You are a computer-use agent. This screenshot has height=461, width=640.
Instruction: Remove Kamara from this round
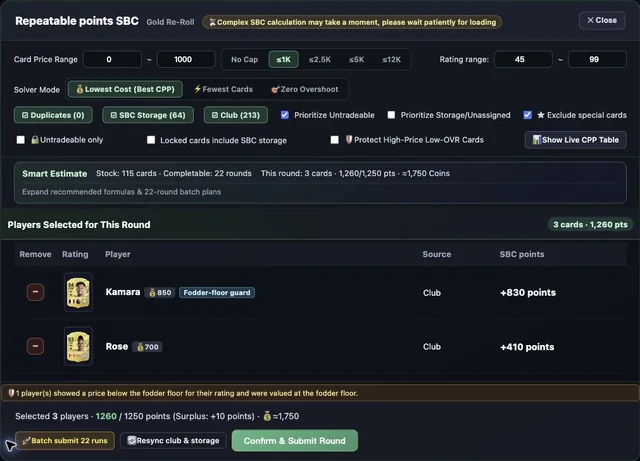point(36,292)
